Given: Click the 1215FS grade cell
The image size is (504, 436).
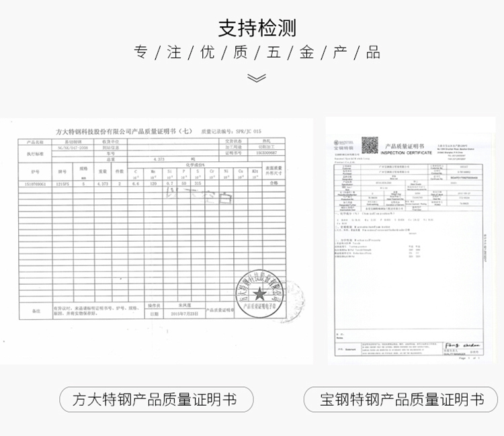Looking at the screenshot, I should pos(62,184).
